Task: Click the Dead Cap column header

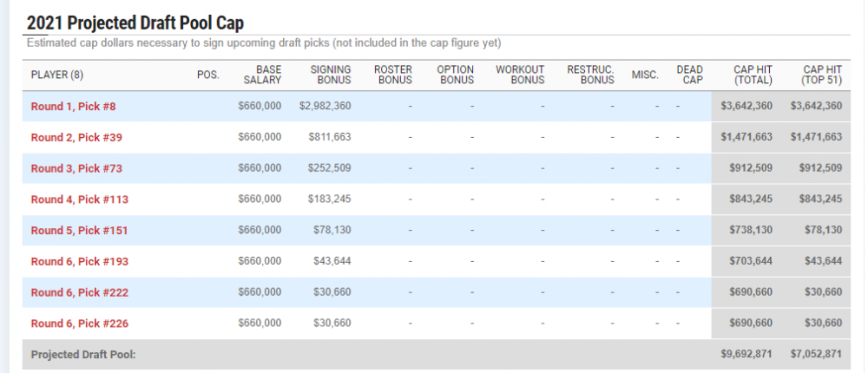Action: click(689, 75)
